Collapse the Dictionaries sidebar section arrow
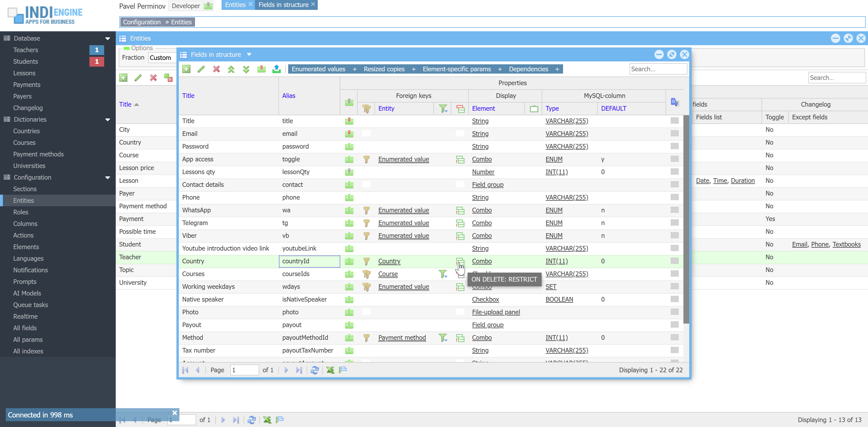Image resolution: width=868 pixels, height=427 pixels. coord(108,120)
